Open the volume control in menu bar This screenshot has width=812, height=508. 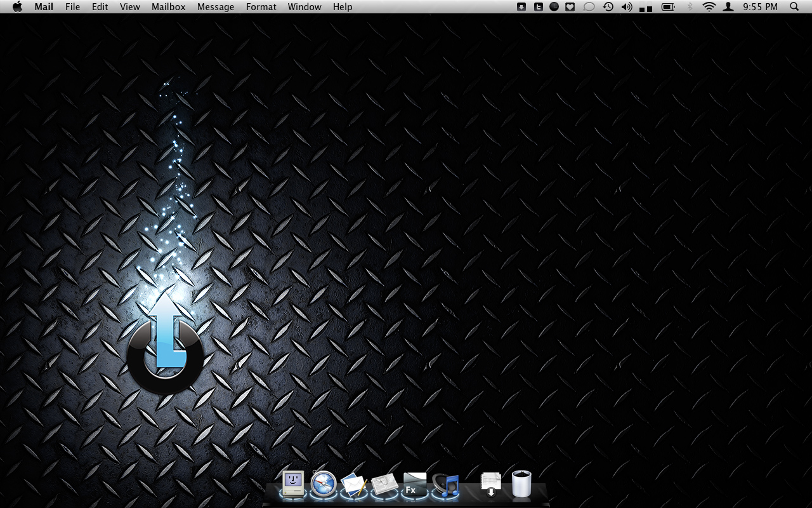[x=627, y=7]
